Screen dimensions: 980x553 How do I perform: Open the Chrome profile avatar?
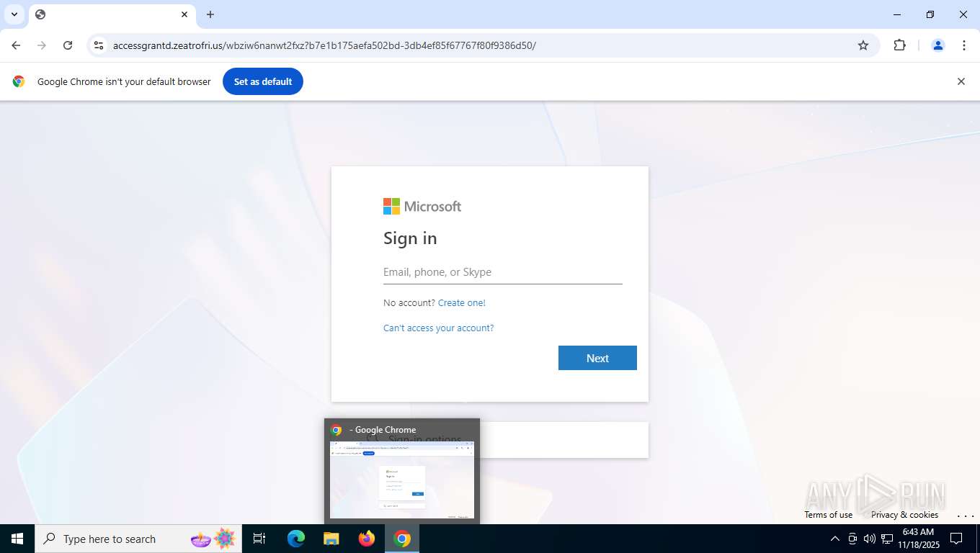point(937,45)
